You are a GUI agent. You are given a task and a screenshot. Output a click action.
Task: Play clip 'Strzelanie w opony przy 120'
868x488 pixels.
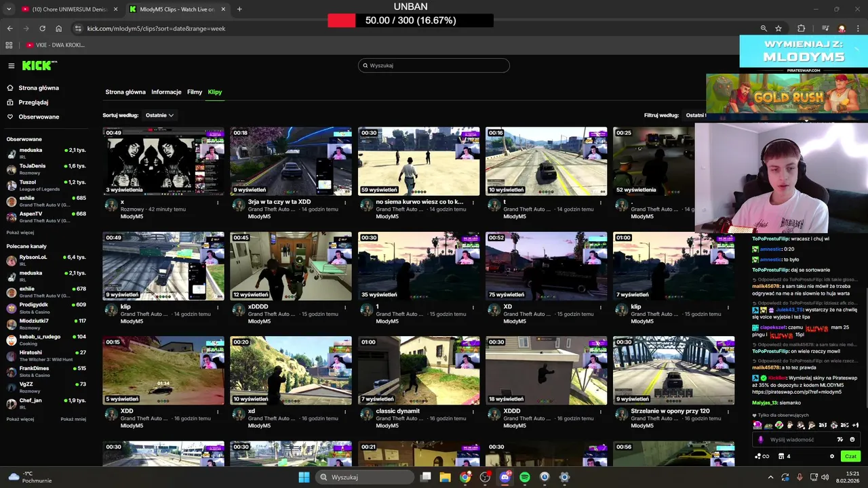(673, 371)
